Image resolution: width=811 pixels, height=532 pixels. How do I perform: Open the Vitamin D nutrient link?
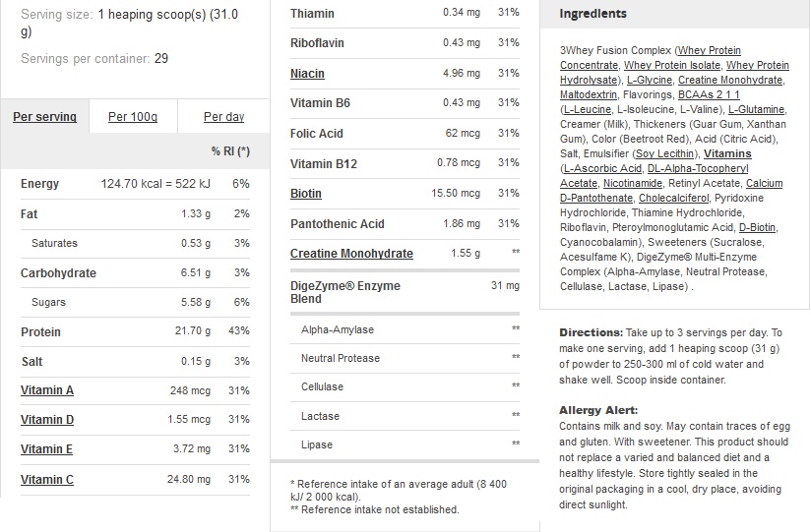pyautogui.click(x=47, y=420)
